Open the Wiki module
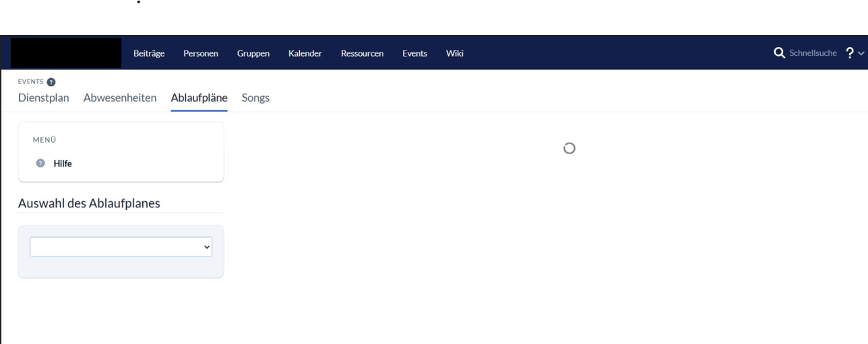 (x=455, y=53)
